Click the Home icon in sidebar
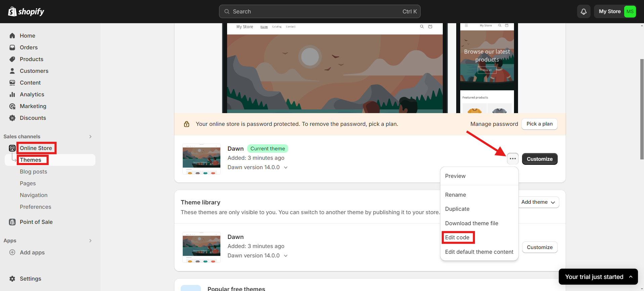The image size is (644, 291). [12, 36]
